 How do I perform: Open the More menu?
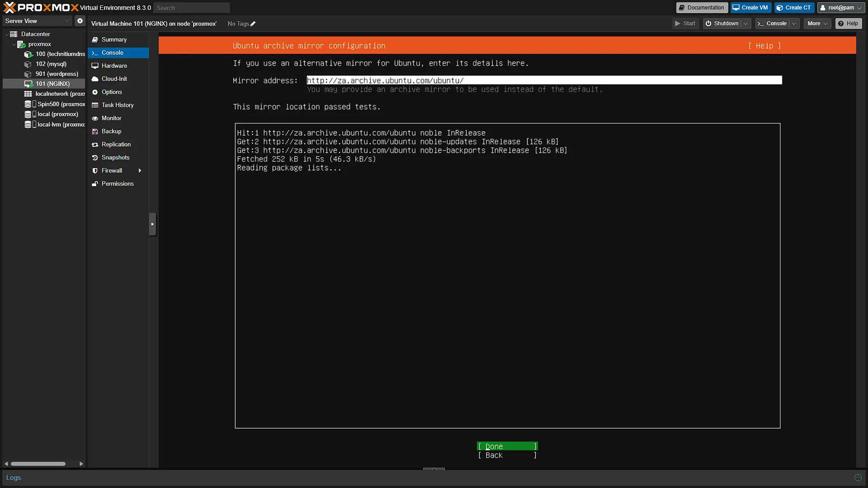click(x=817, y=23)
